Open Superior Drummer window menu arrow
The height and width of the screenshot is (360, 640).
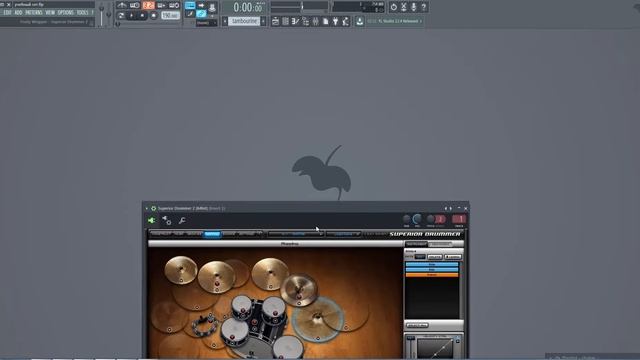[147, 209]
